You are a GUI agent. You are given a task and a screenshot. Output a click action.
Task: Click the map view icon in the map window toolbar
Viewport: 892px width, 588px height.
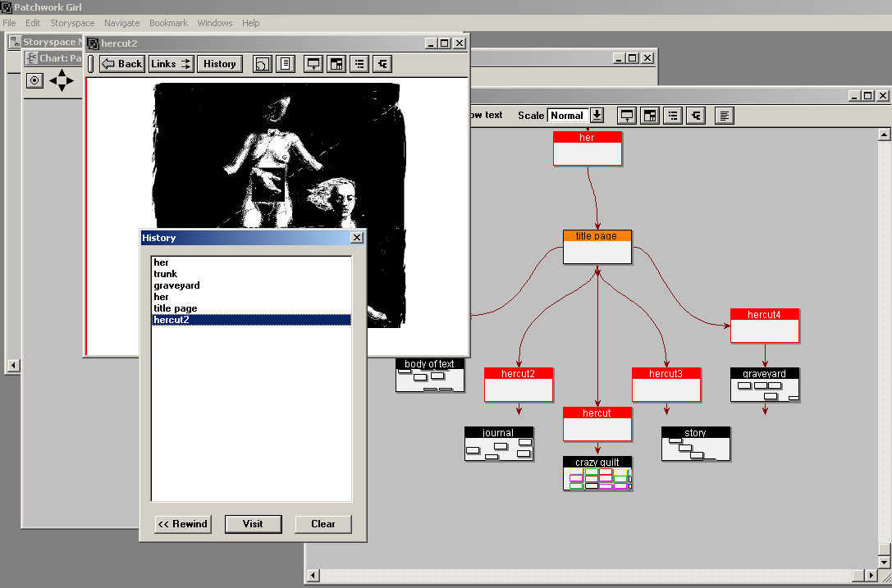627,116
